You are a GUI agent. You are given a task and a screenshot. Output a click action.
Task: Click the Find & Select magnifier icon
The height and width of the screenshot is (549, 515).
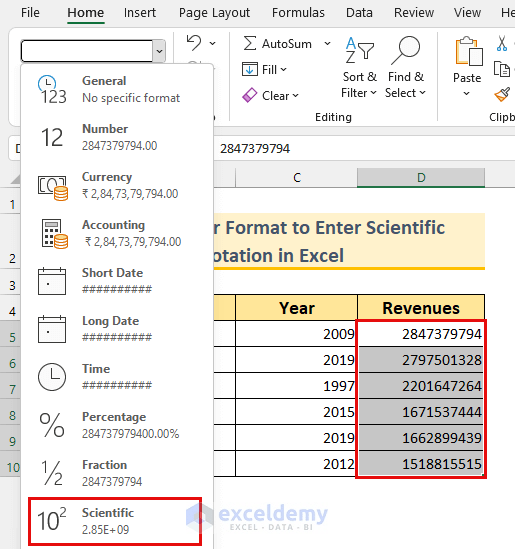click(405, 50)
